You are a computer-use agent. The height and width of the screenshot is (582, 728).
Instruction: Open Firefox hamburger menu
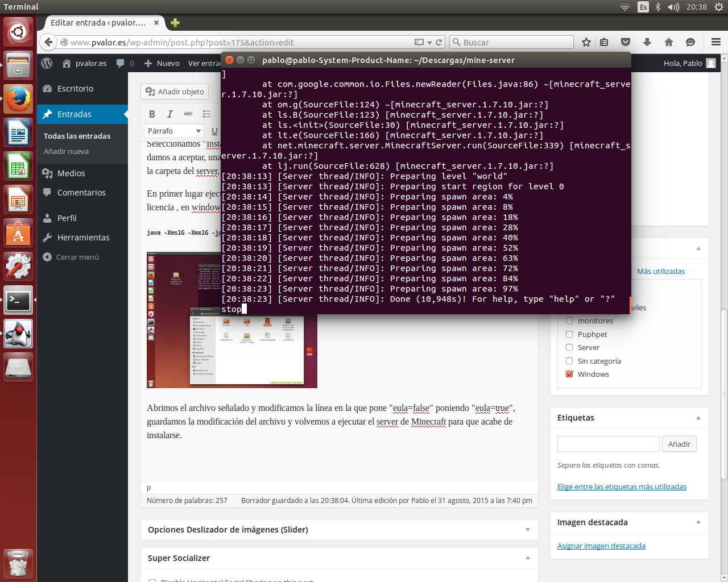[x=716, y=42]
